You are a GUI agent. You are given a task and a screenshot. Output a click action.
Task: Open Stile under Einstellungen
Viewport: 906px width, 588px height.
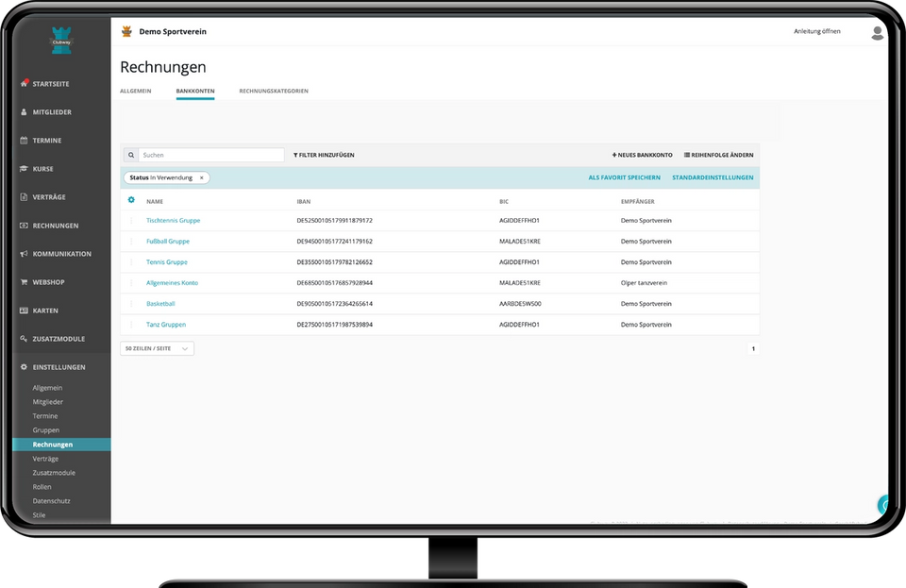click(x=39, y=515)
